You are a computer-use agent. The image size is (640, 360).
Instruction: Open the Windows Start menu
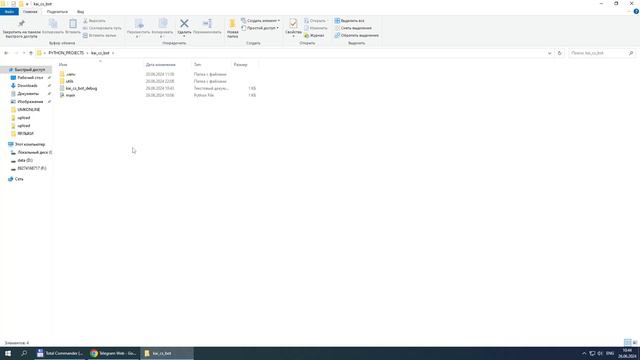(x=8, y=353)
